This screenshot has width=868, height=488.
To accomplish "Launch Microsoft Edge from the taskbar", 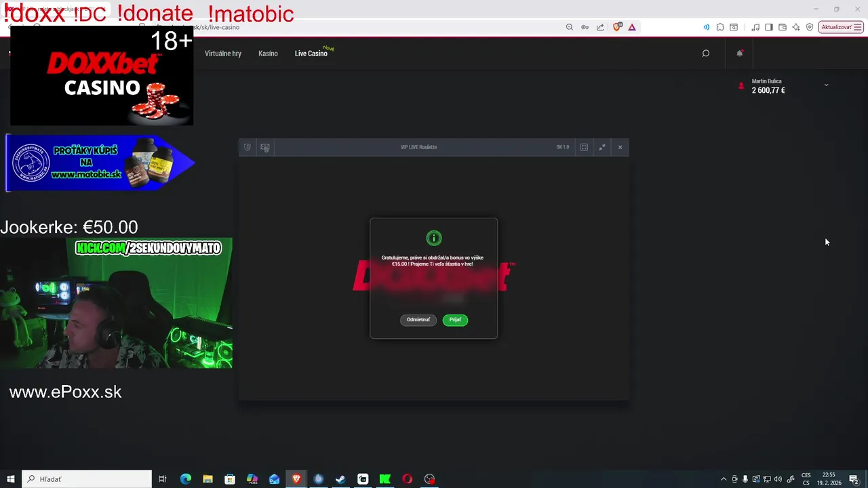I will 186,479.
